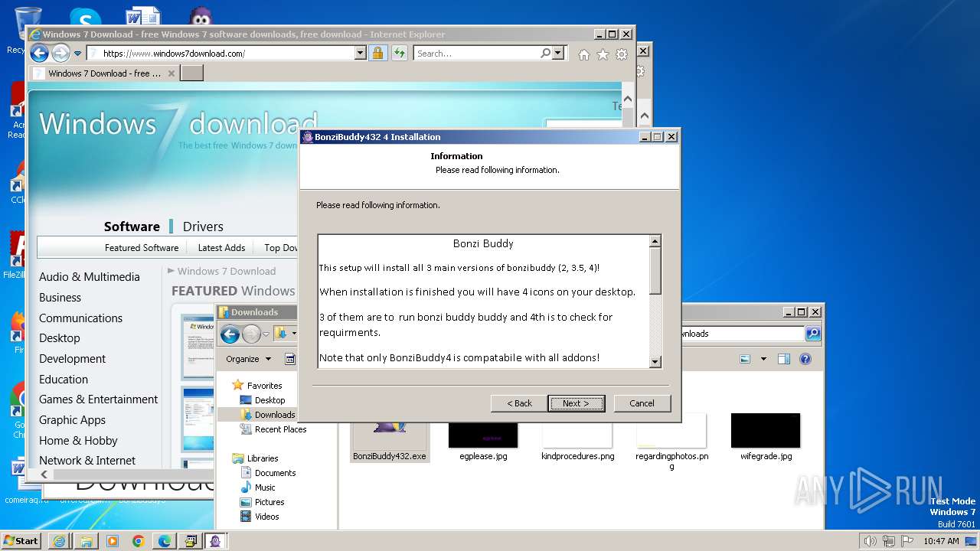This screenshot has width=980, height=551.
Task: Open Business category link
Action: point(60,298)
